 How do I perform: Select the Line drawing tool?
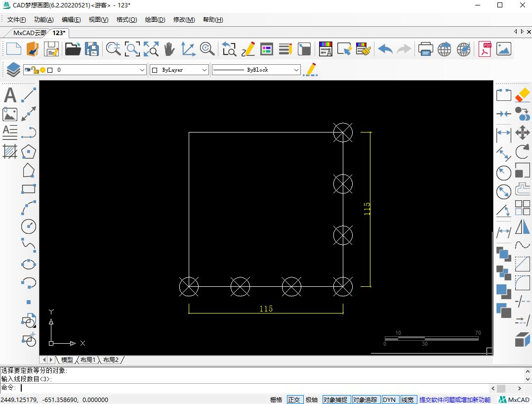tap(28, 95)
